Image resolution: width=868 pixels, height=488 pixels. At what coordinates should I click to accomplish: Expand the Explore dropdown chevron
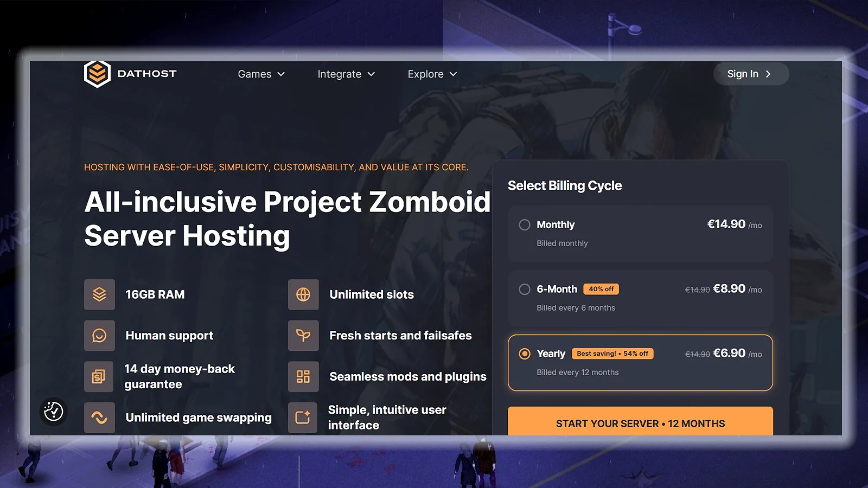point(454,74)
